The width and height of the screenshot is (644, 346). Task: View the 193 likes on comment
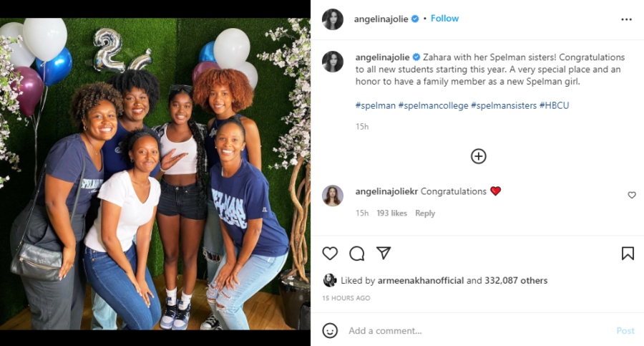(391, 213)
